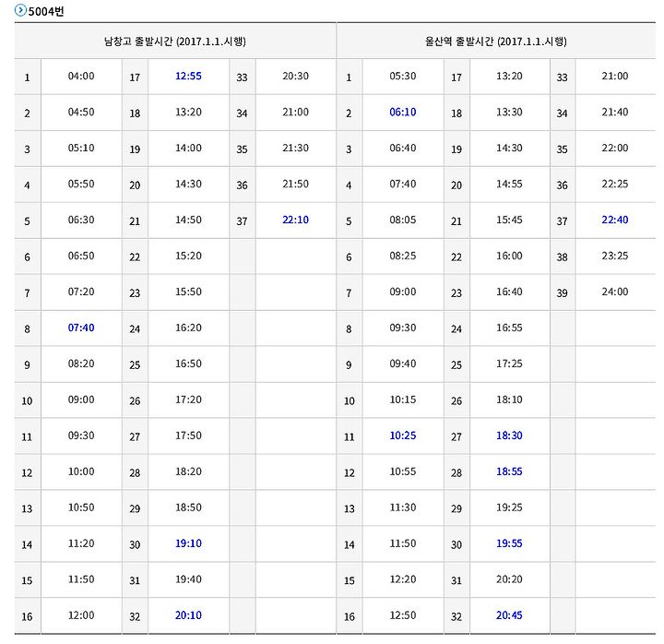Click the blue 10:25 time from 울산역

click(403, 435)
